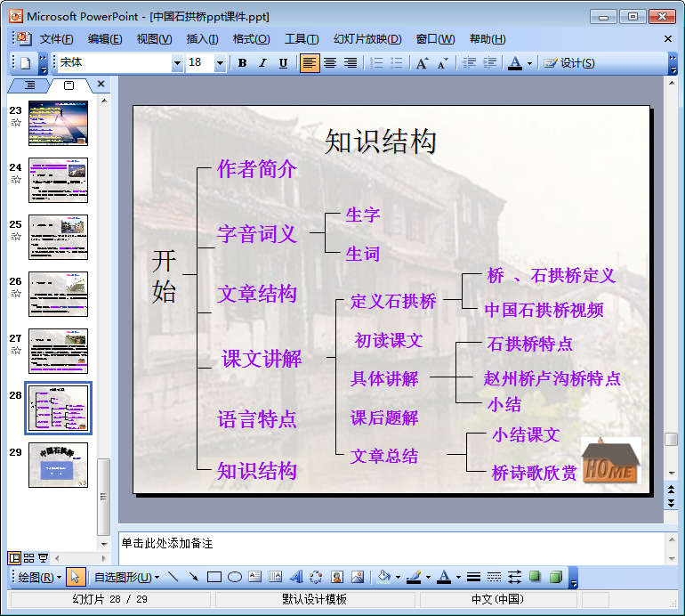Switch to Normal view
Screen dimensions: 685x616
(x=14, y=558)
